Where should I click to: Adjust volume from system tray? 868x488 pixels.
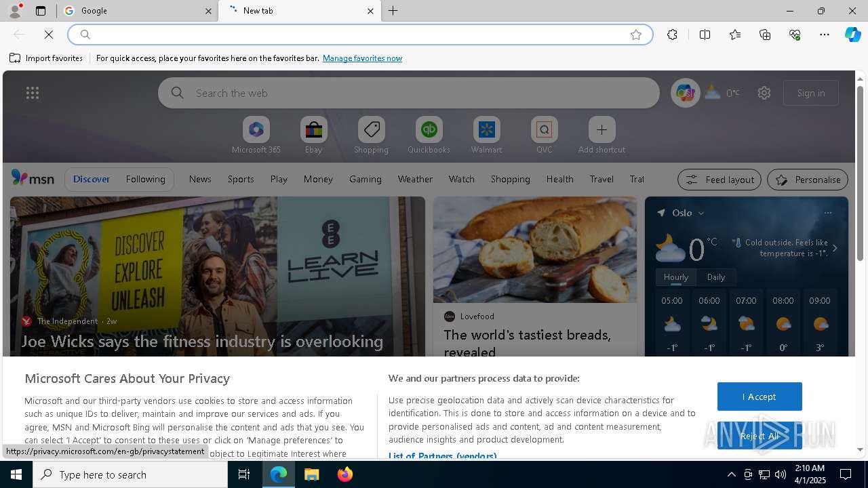(781, 474)
